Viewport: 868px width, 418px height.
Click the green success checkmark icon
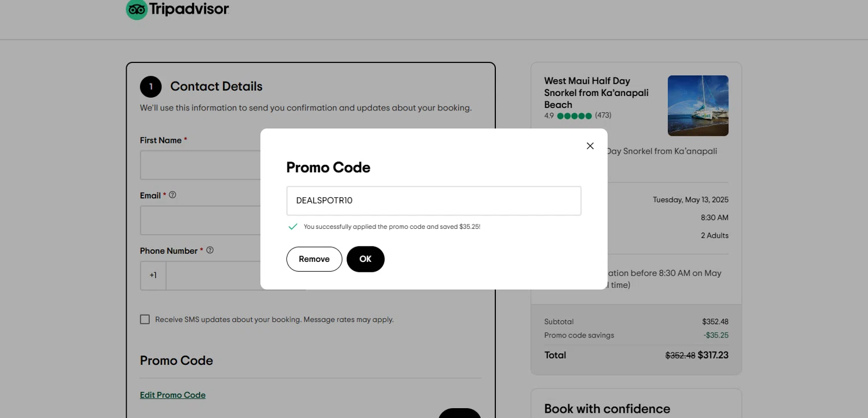click(293, 227)
